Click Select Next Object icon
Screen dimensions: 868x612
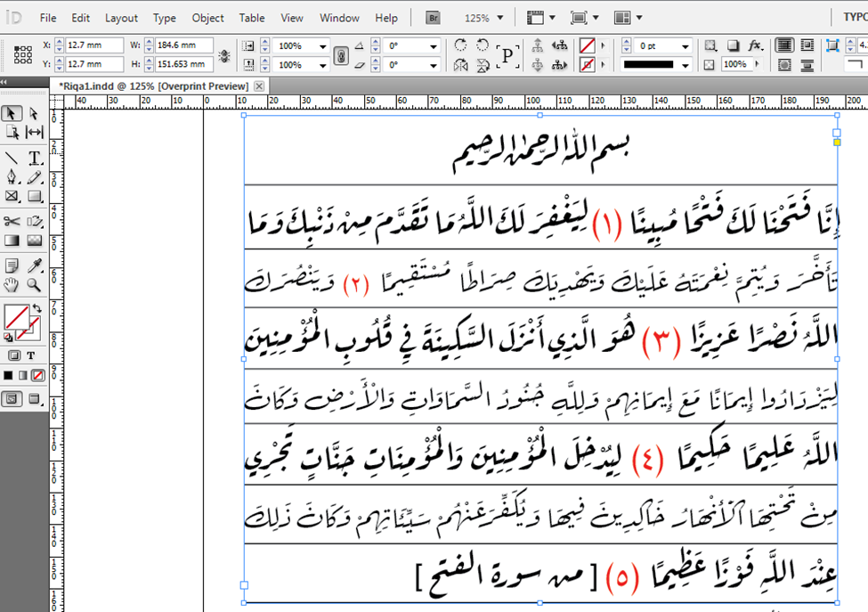tap(560, 65)
